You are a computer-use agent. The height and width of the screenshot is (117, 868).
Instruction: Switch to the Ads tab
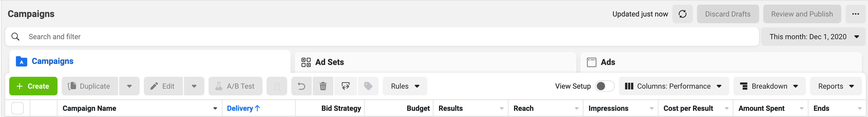tap(721, 62)
